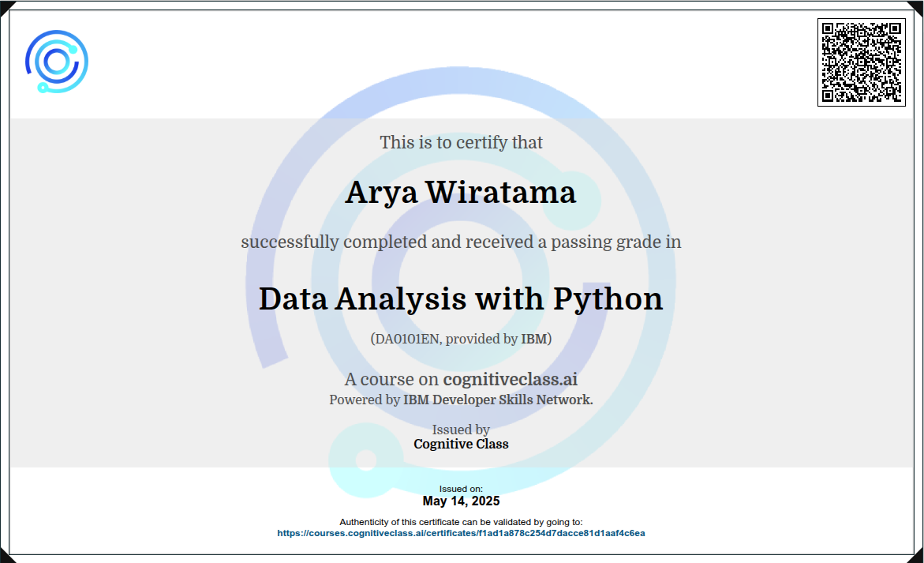Click the certificate header This is to certify
Viewport: 924px width, 563px height.
tap(461, 142)
